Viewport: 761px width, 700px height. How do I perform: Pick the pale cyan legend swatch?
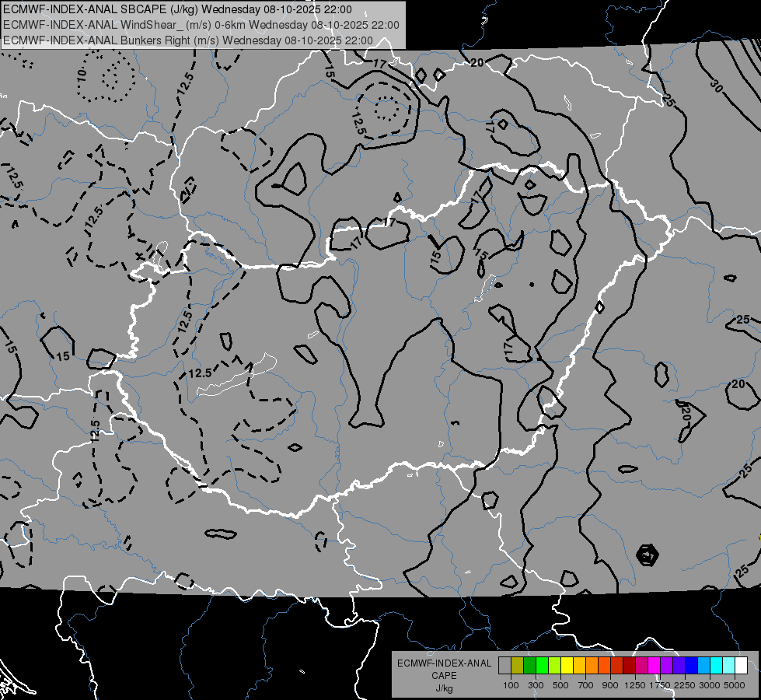click(729, 665)
